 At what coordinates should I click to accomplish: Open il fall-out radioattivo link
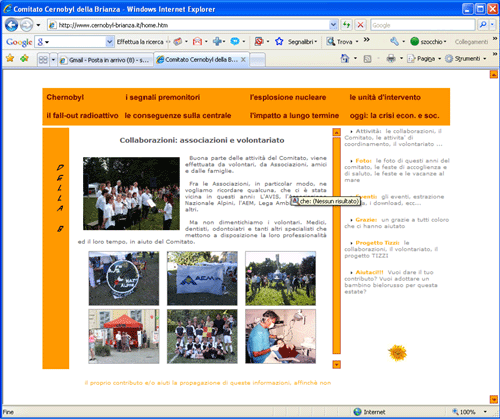tap(82, 116)
